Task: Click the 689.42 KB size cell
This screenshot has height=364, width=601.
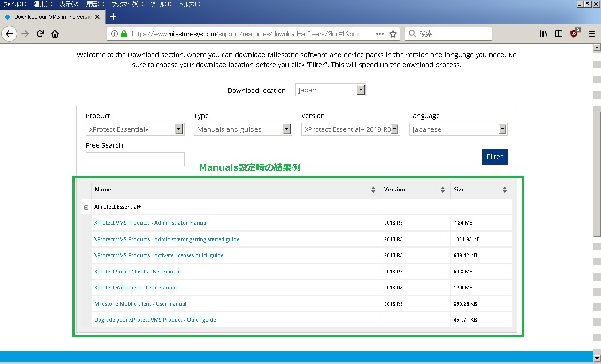Action: pyautogui.click(x=481, y=255)
